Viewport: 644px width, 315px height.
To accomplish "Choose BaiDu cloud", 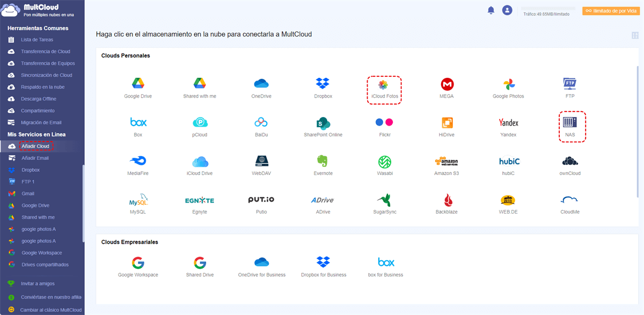I will [261, 127].
